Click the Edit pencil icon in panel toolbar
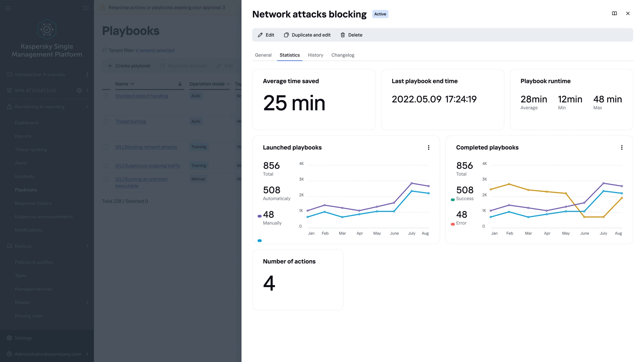This screenshot has width=644, height=362. tap(260, 35)
